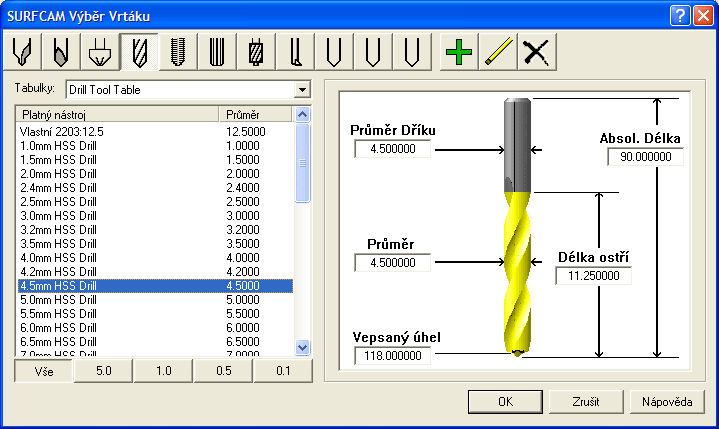Click the Vepsaný úhel 118.000000 field
This screenshot has width=719, height=429.
[x=393, y=356]
